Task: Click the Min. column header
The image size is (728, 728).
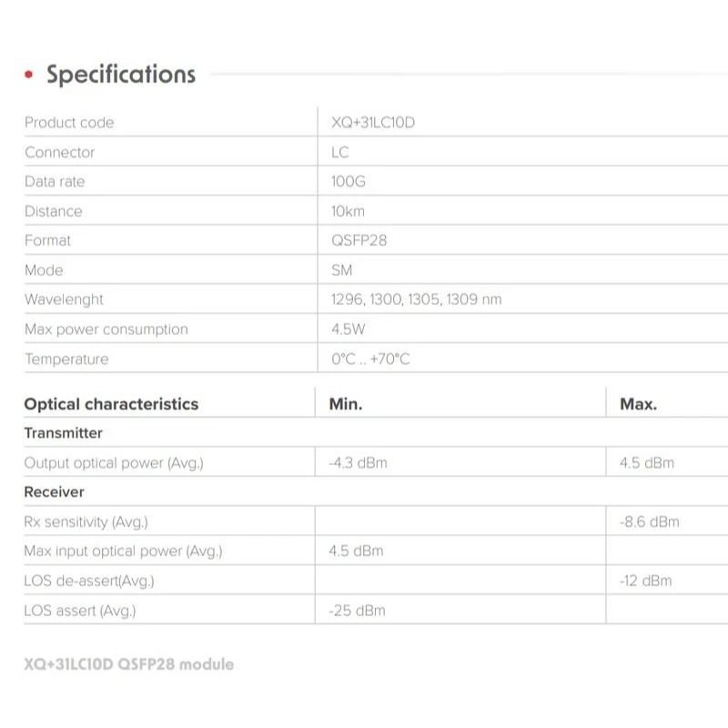Action: click(x=345, y=404)
